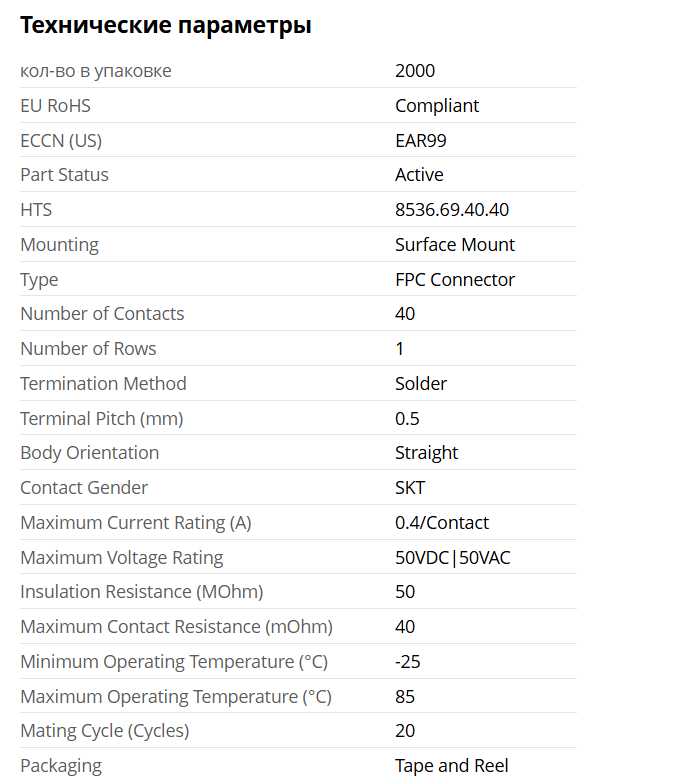
Task: Click the 'EU RoHS' row label
Action: (55, 106)
